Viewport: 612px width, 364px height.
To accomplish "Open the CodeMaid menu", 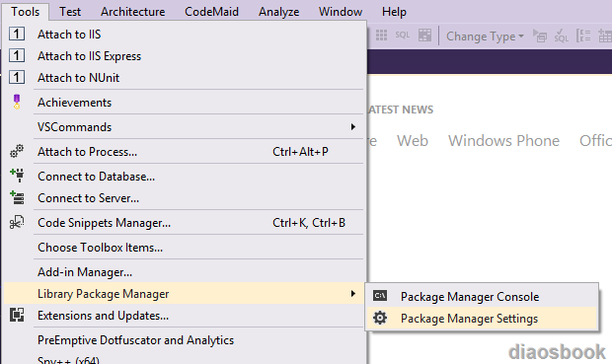I will tap(211, 12).
